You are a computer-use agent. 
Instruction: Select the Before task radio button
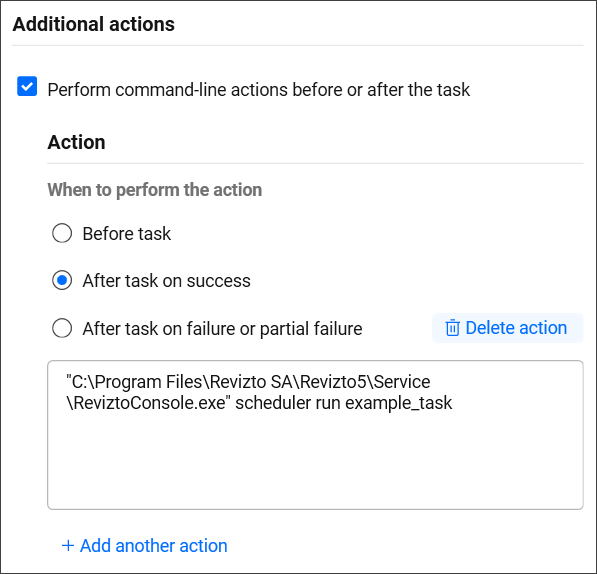pos(62,233)
